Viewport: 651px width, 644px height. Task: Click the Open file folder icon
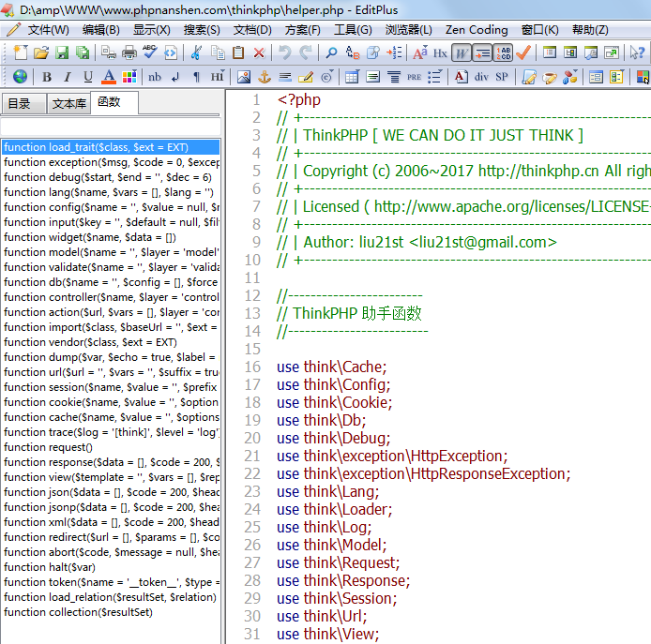click(x=41, y=52)
